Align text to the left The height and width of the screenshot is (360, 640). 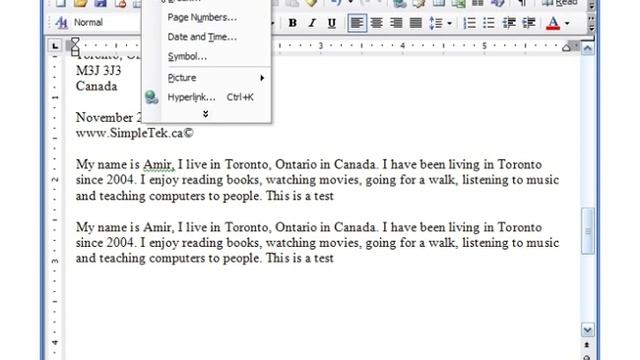(x=357, y=23)
